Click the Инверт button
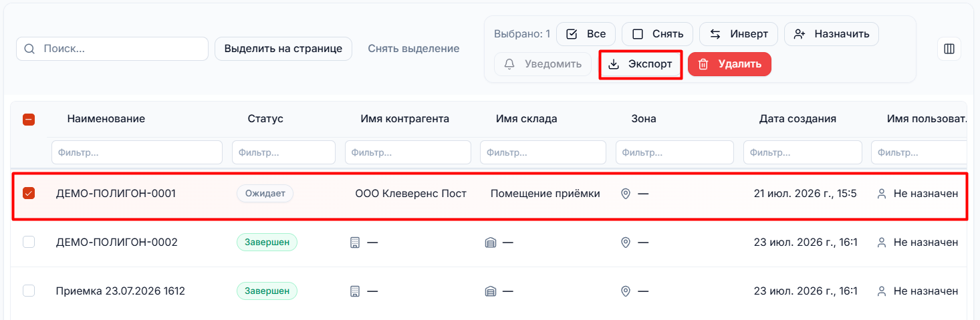Viewport: 980px width, 320px height. pyautogui.click(x=739, y=34)
